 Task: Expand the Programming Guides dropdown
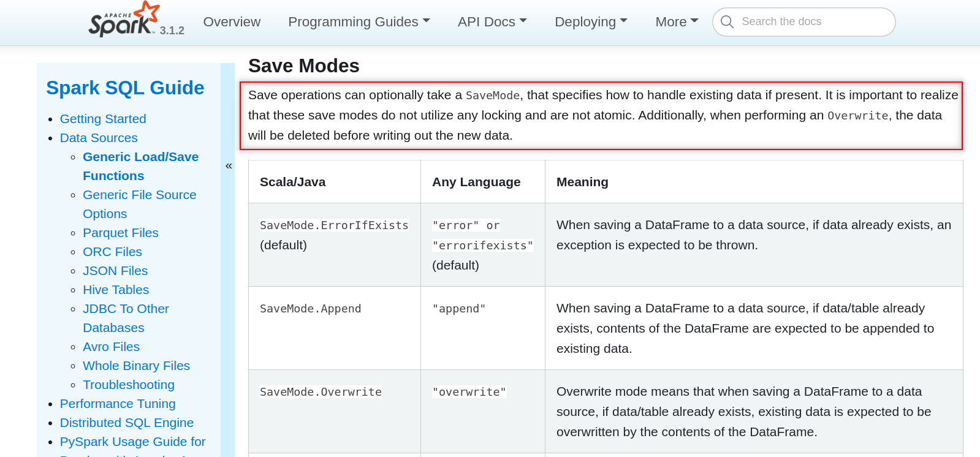click(359, 22)
